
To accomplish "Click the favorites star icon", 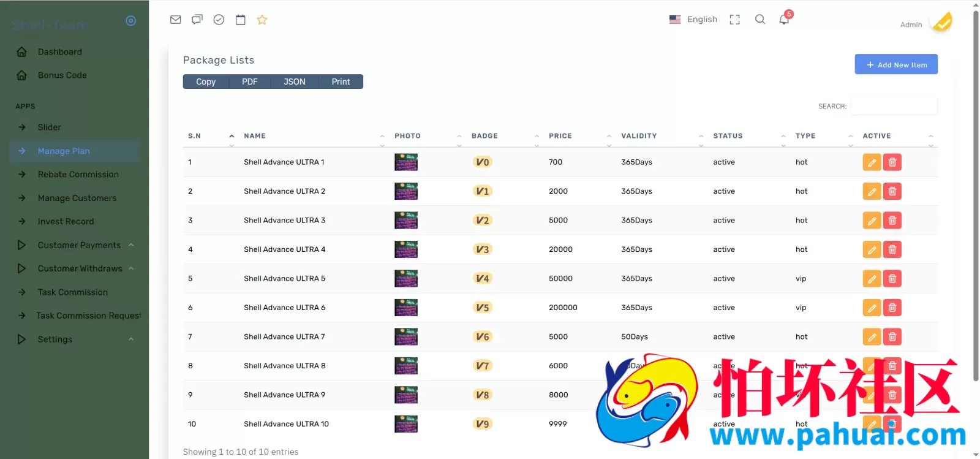I will [262, 20].
